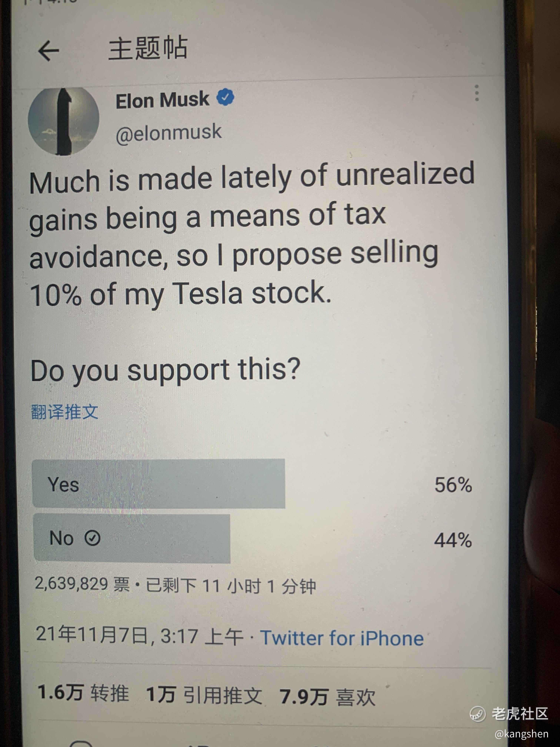The width and height of the screenshot is (560, 747).
Task: Tap the @elonmusk handle
Action: coord(169,133)
